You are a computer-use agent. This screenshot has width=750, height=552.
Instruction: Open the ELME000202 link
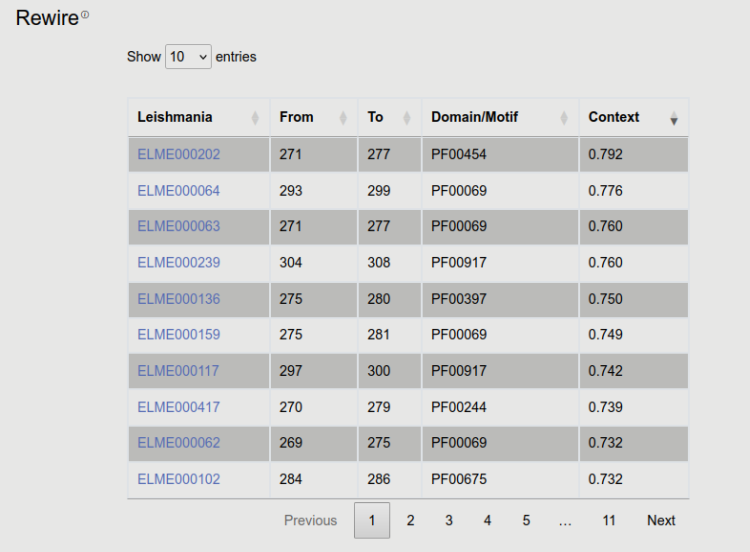pyautogui.click(x=179, y=155)
